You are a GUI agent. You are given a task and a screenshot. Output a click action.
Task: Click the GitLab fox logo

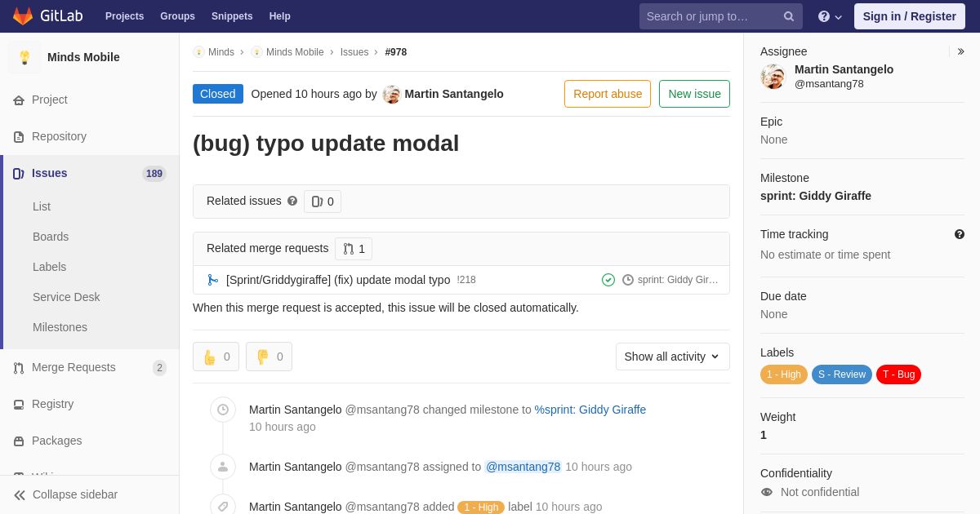23,16
